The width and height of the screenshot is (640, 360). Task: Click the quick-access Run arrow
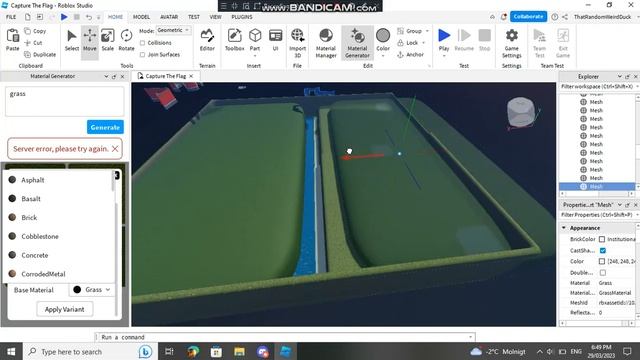click(64, 17)
